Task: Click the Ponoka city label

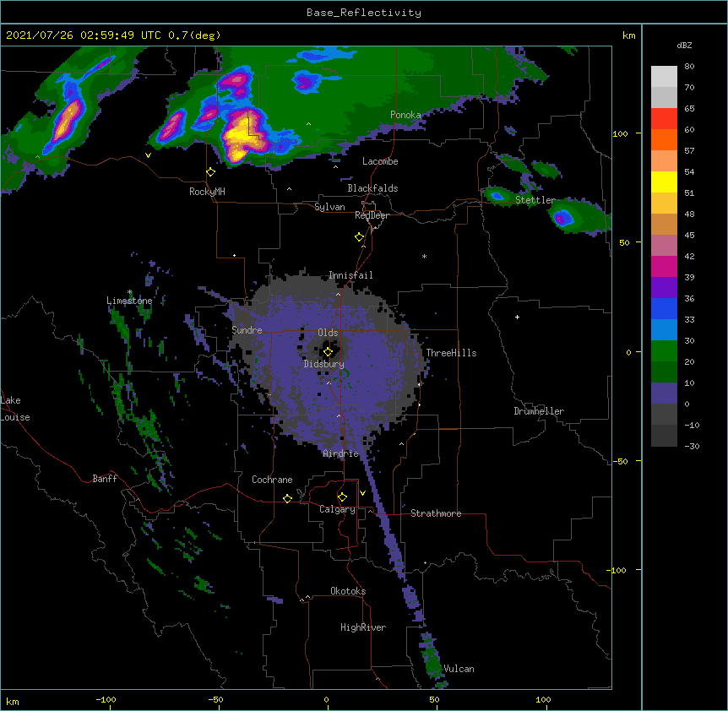Action: click(405, 115)
